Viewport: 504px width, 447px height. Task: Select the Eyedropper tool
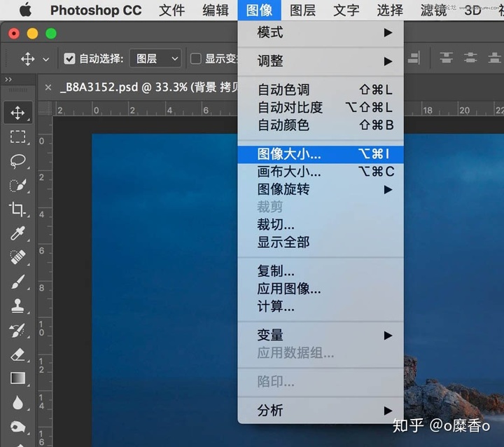pos(17,233)
